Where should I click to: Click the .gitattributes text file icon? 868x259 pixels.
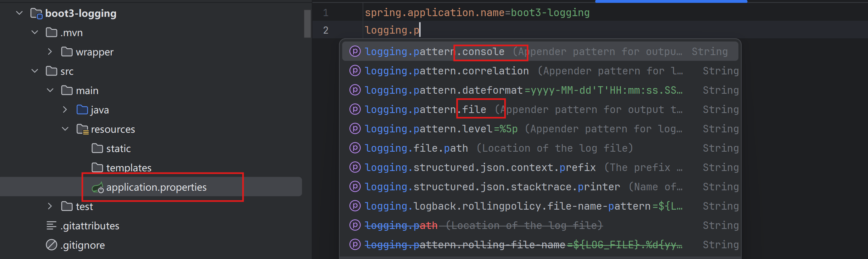point(52,226)
